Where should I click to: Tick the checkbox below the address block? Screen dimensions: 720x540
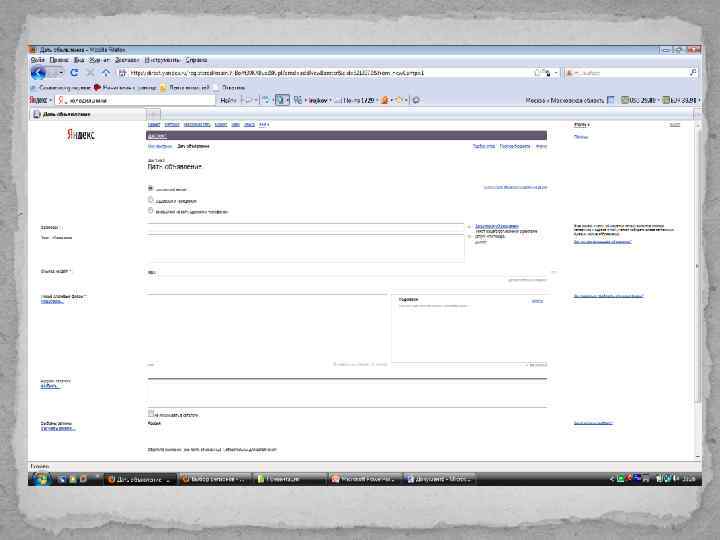(x=151, y=414)
